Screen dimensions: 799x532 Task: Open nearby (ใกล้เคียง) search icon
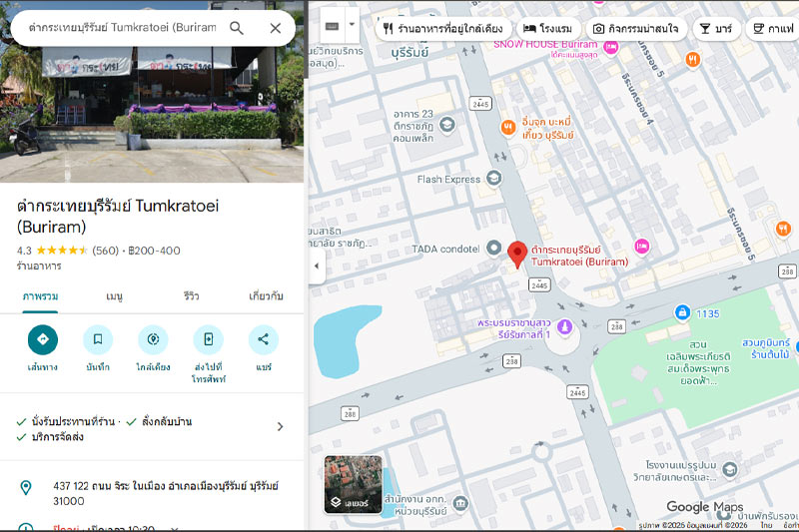coord(153,340)
